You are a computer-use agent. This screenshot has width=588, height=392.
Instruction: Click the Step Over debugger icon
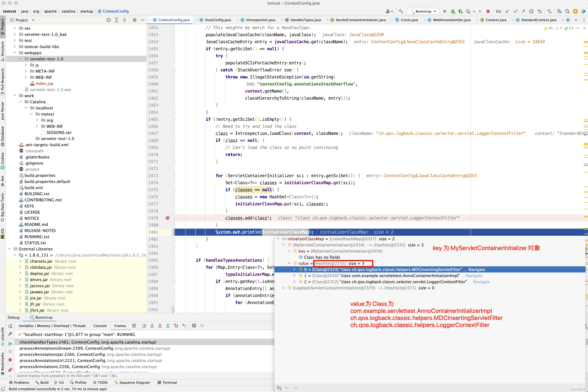click(x=144, y=325)
